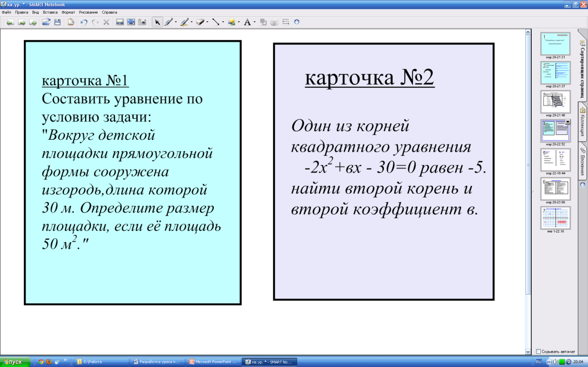Click the blue move toolbar arrow icon
Viewport: 588px width, 367px height.
tap(296, 22)
